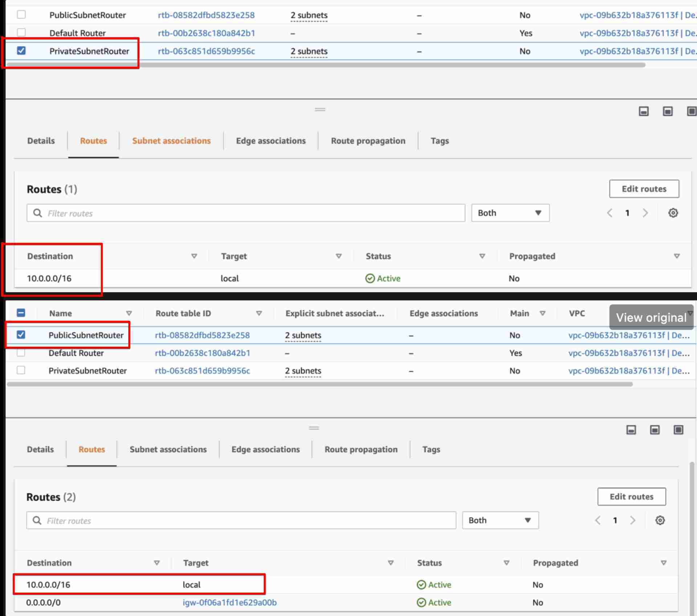Viewport: 697px width, 616px height.
Task: Set lower details panel to half-height icon
Action: [655, 430]
